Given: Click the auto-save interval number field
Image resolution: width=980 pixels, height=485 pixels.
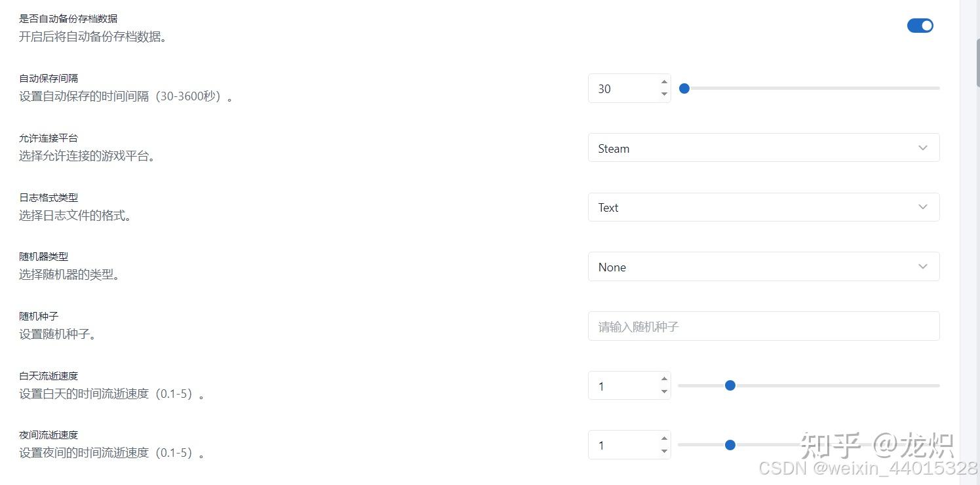Looking at the screenshot, I should (623, 88).
